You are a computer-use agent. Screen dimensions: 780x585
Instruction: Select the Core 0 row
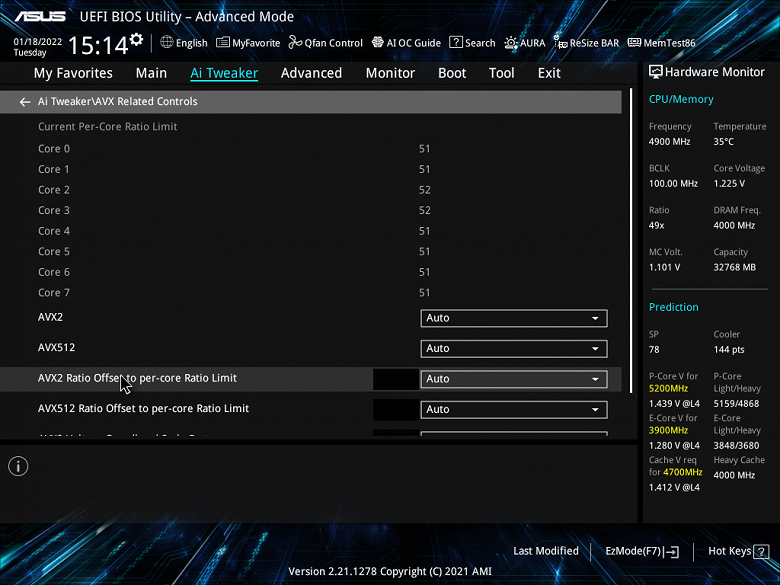[310, 149]
